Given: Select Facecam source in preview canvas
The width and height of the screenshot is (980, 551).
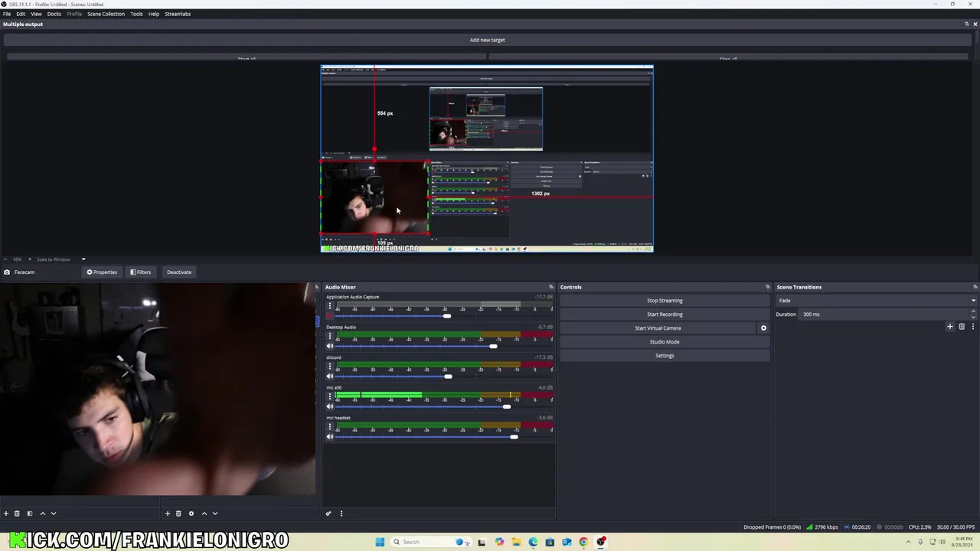Looking at the screenshot, I should 374,197.
